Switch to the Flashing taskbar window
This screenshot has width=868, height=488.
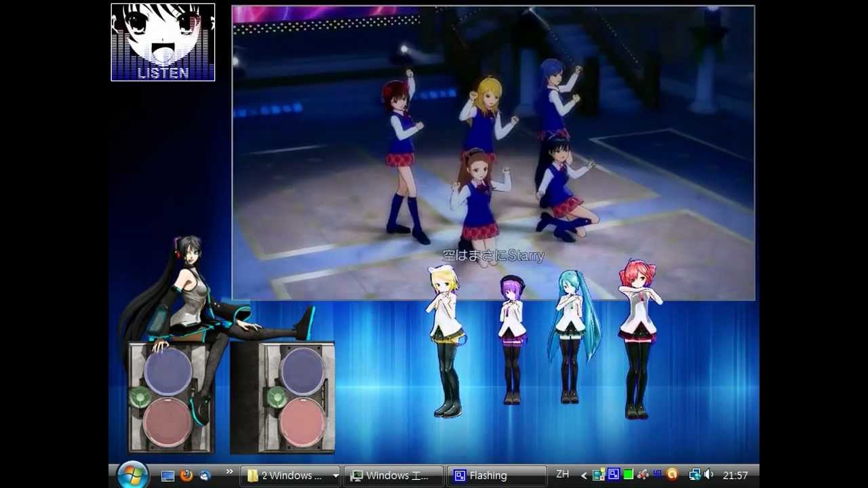[x=496, y=476]
